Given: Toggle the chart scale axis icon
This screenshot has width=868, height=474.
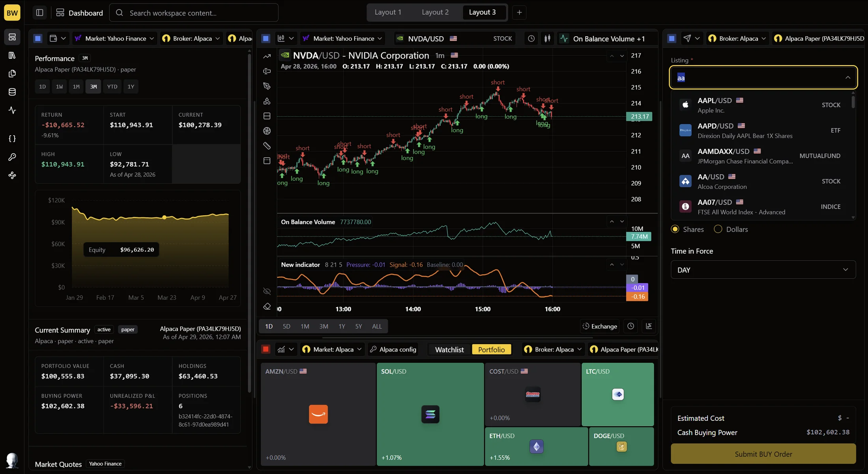Looking at the screenshot, I should coord(649,327).
